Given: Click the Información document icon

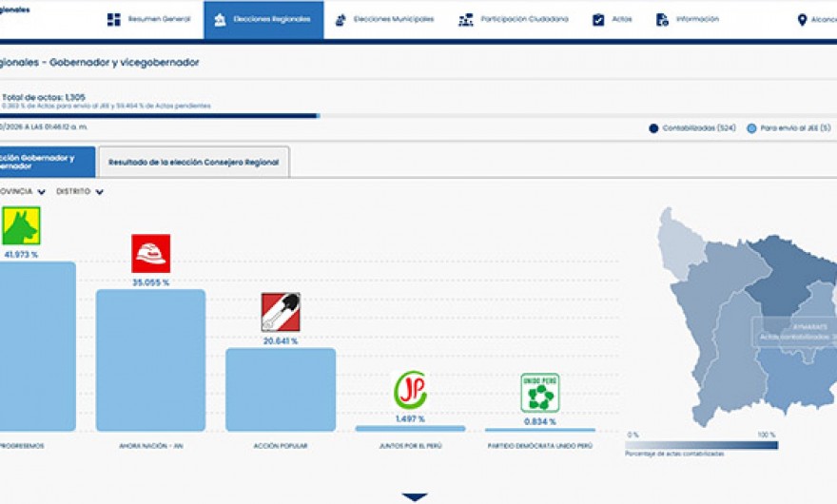Looking at the screenshot, I should coord(662,20).
